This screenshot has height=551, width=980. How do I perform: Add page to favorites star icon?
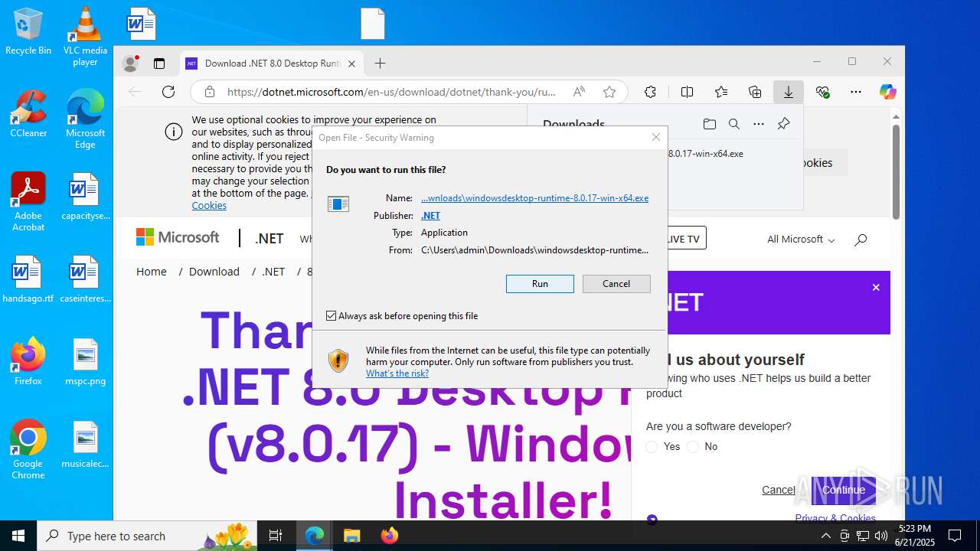click(x=609, y=92)
